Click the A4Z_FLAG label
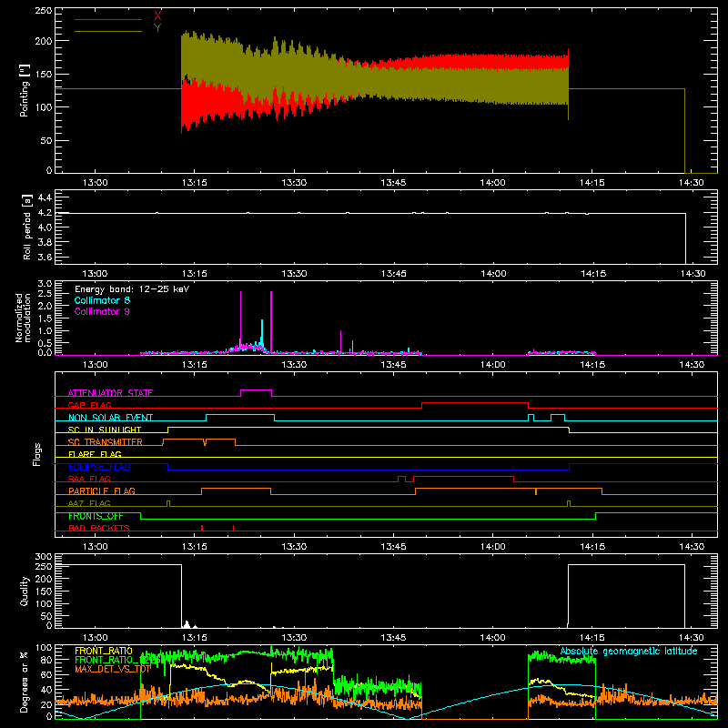The height and width of the screenshot is (728, 728). click(x=89, y=503)
